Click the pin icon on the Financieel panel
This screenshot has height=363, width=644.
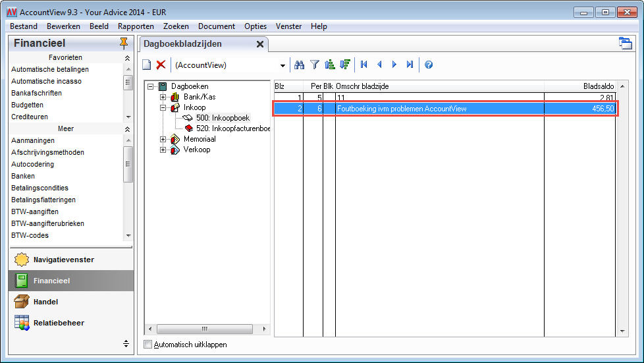124,43
